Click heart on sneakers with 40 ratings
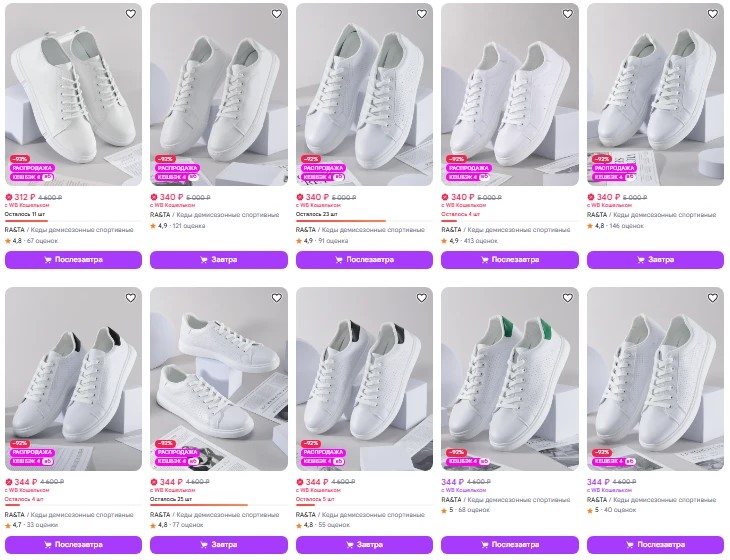Screen dimensions: 730x560 click(x=713, y=298)
